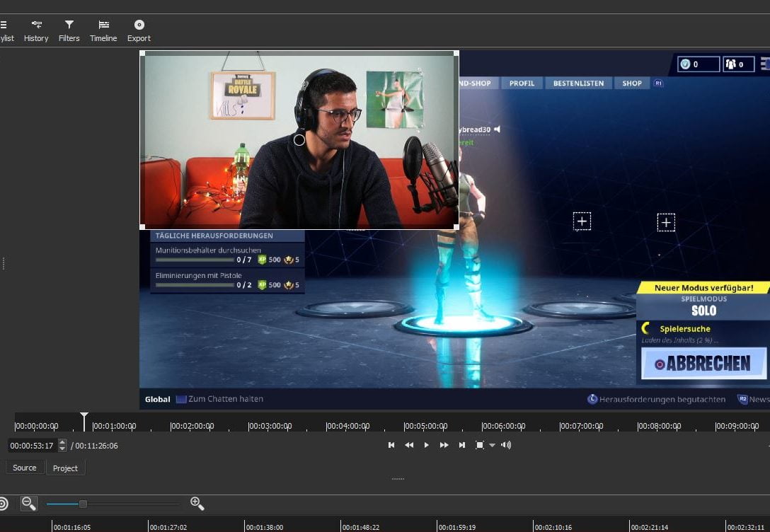Fast forward the video playback
The height and width of the screenshot is (532, 770).
tap(444, 445)
